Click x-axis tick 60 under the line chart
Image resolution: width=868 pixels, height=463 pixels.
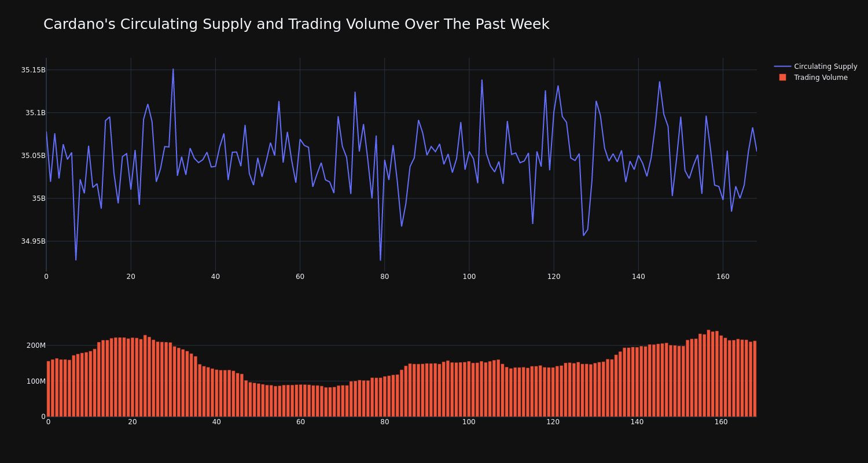(x=300, y=277)
